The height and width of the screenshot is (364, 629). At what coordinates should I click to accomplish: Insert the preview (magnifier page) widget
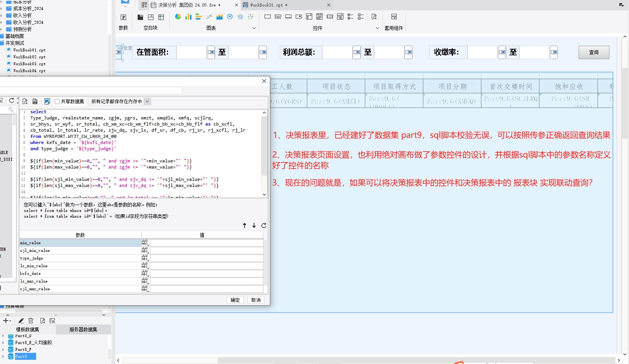(x=374, y=17)
